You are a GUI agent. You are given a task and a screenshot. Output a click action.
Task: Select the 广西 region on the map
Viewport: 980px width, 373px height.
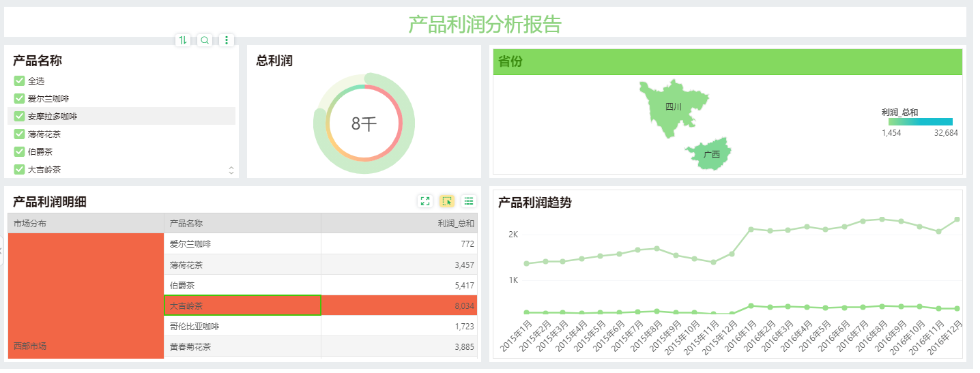[710, 154]
